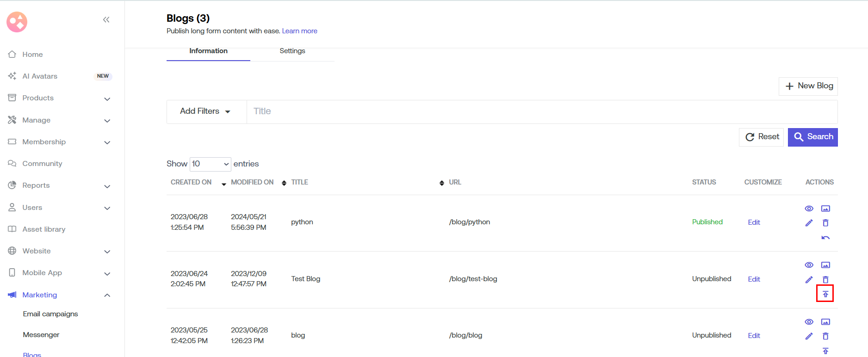Switch to the Settings tab
Image resolution: width=868 pixels, height=357 pixels.
[292, 51]
